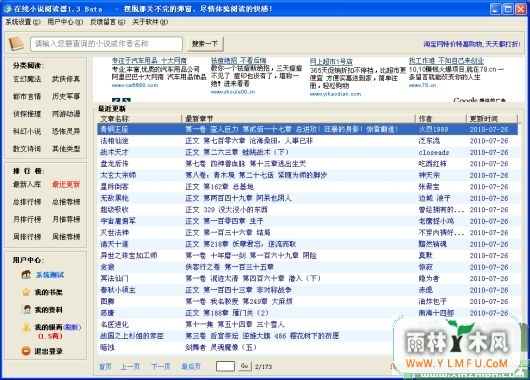Viewport: 530px width, 380px height.
Task: Go to 上一页 previous page
Action: (x=130, y=366)
